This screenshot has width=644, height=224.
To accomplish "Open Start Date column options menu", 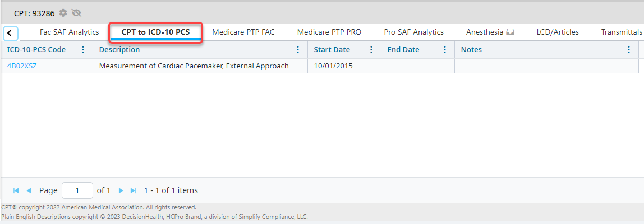I will point(371,50).
